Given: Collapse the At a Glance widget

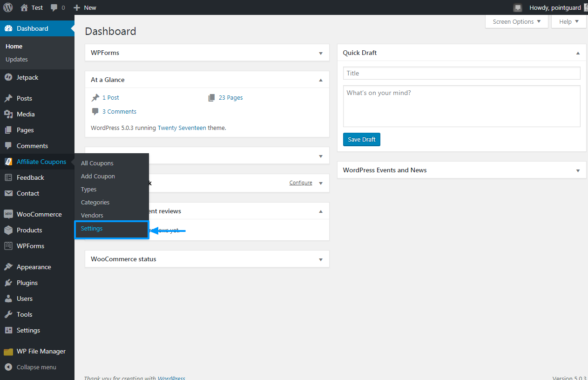Looking at the screenshot, I should pos(321,80).
